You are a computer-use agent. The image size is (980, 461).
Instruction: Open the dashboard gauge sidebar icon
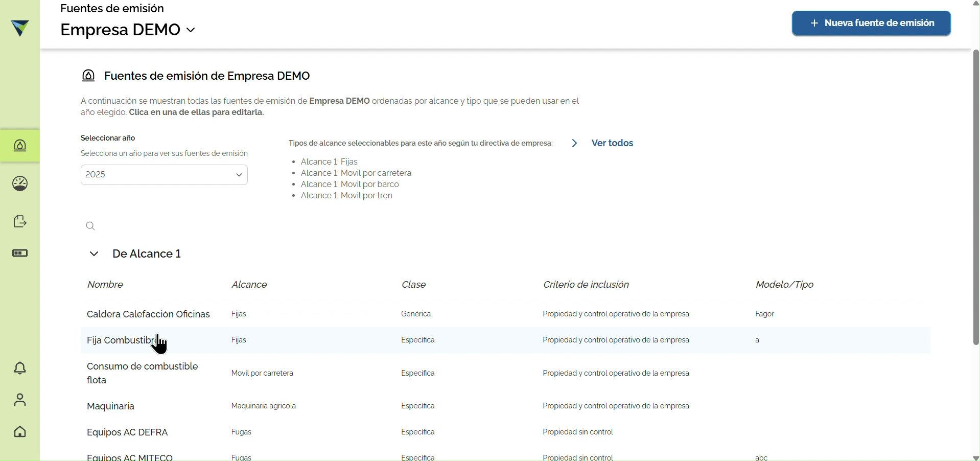[20, 184]
